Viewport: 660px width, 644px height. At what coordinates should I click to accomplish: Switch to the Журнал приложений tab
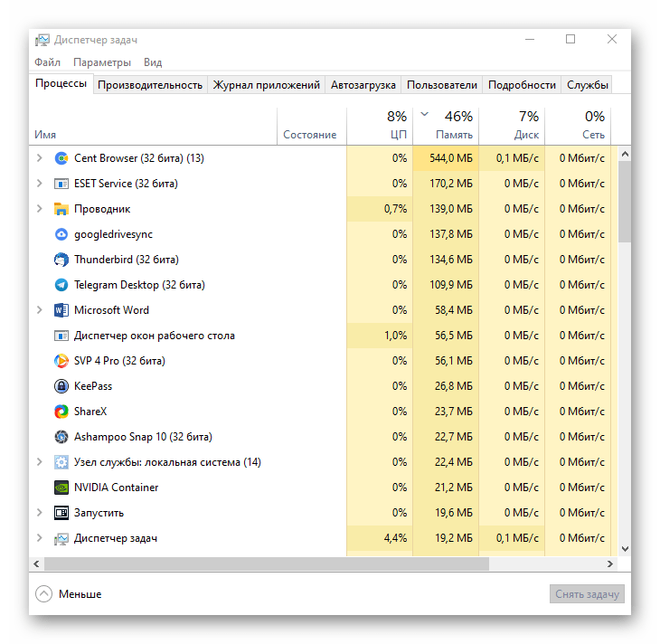click(x=266, y=85)
